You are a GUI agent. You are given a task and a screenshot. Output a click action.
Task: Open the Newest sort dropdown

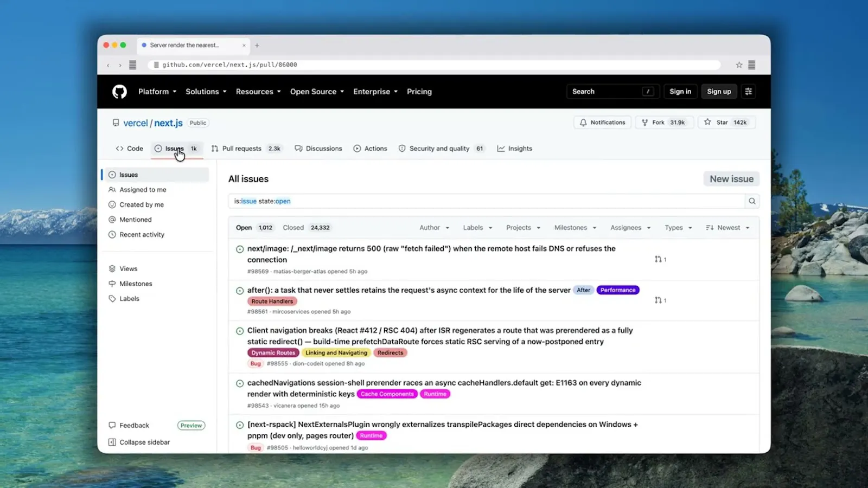[727, 228]
